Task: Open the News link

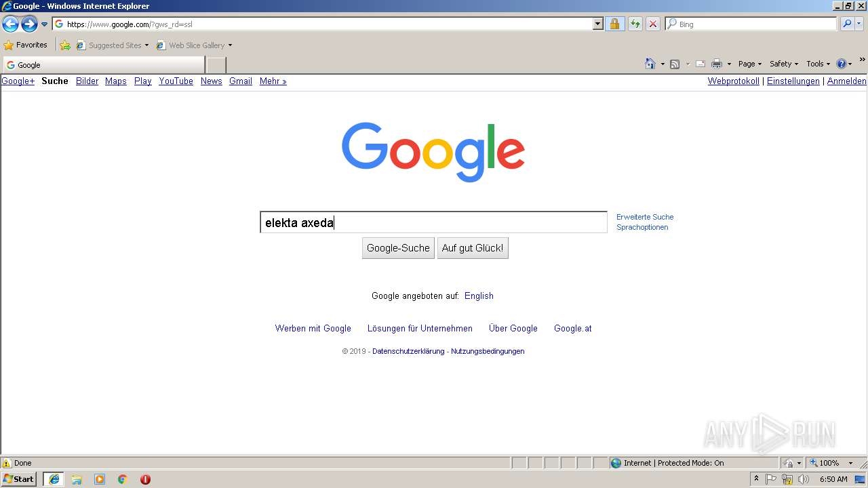Action: point(211,81)
